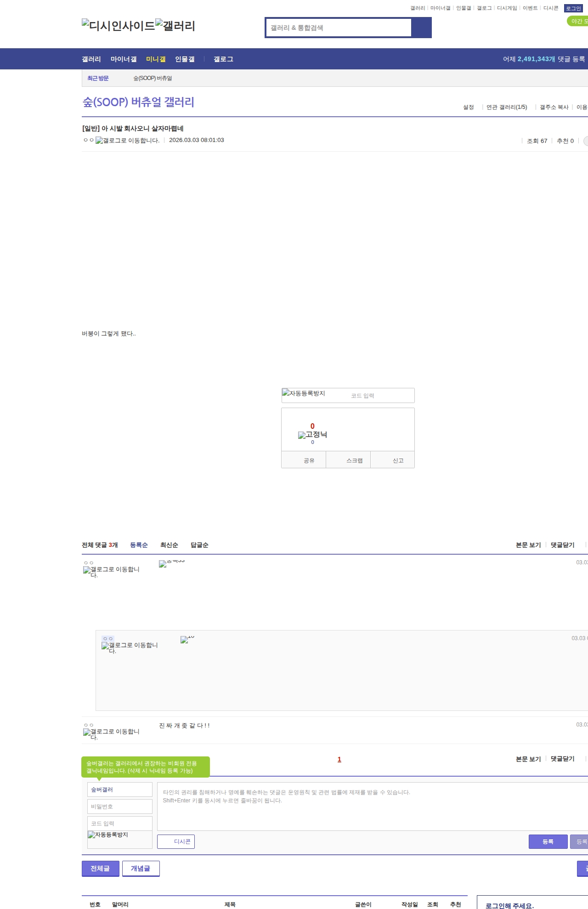The width and height of the screenshot is (588, 909).
Task: Open 마이너갤 in the main navigation
Action: click(124, 59)
